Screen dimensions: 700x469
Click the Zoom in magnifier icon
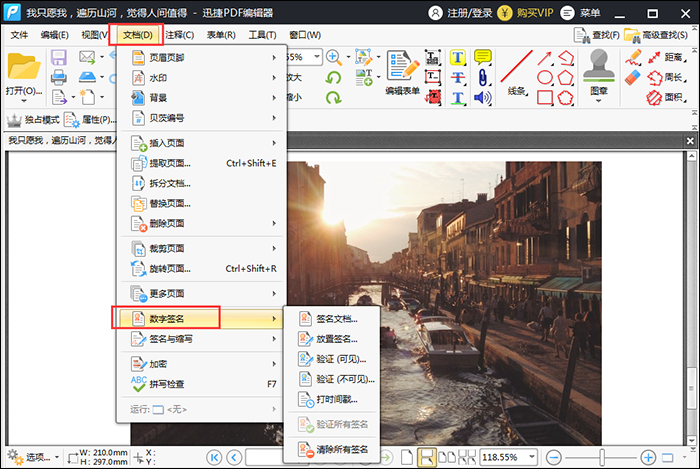(333, 57)
